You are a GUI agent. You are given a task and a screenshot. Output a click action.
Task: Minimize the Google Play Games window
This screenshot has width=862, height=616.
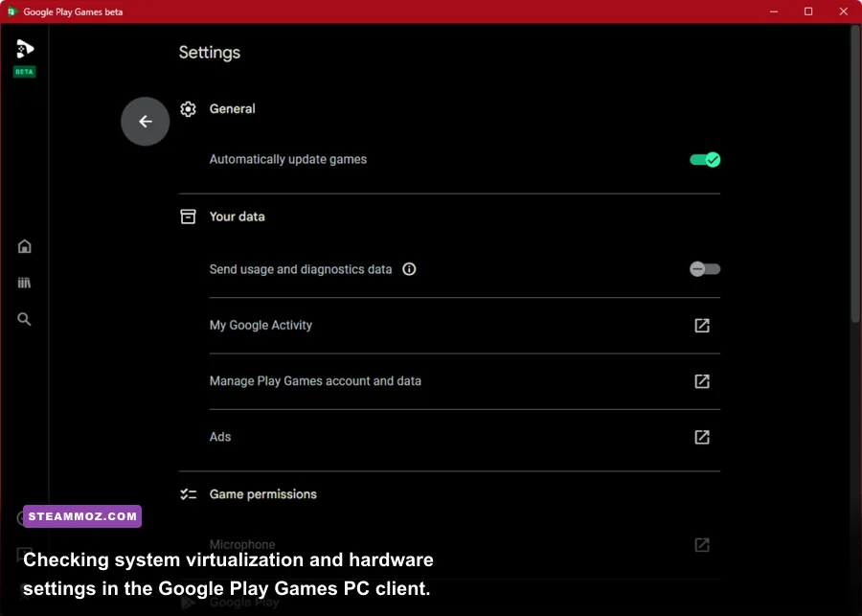click(774, 11)
